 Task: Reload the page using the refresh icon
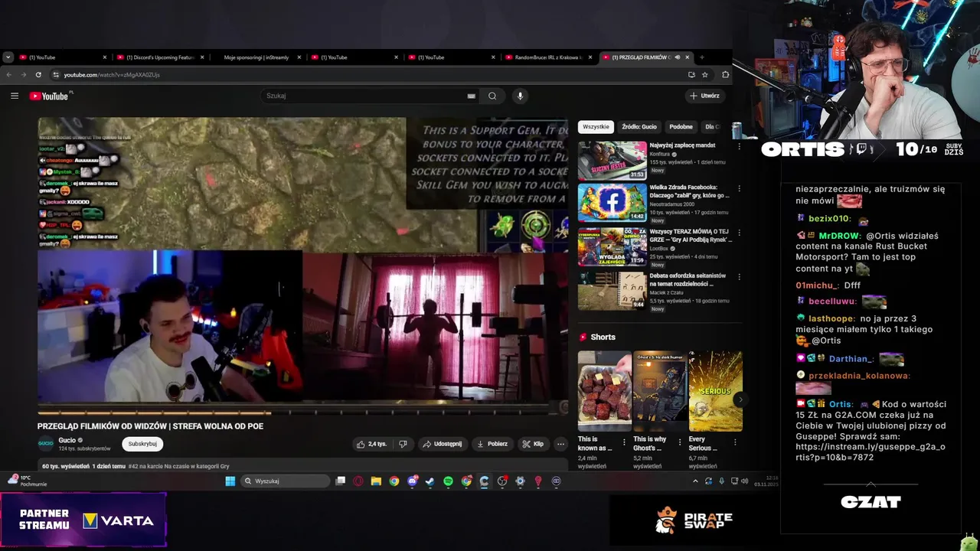tap(38, 74)
